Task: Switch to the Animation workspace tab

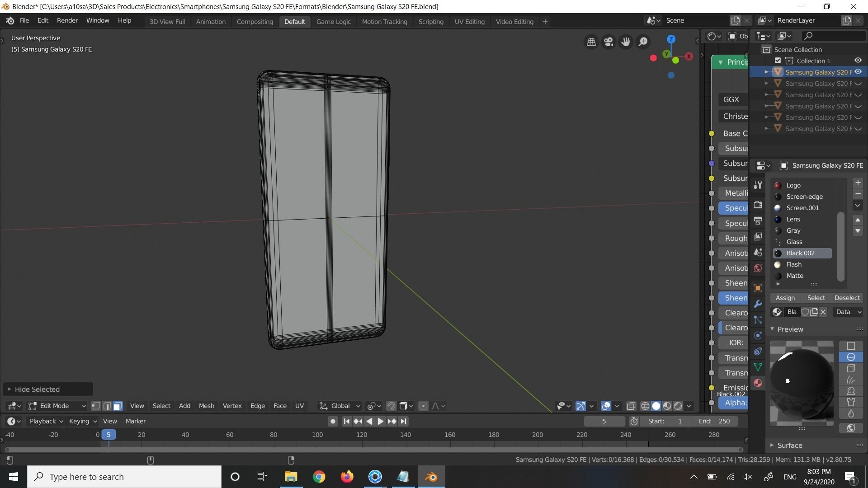Action: (211, 21)
